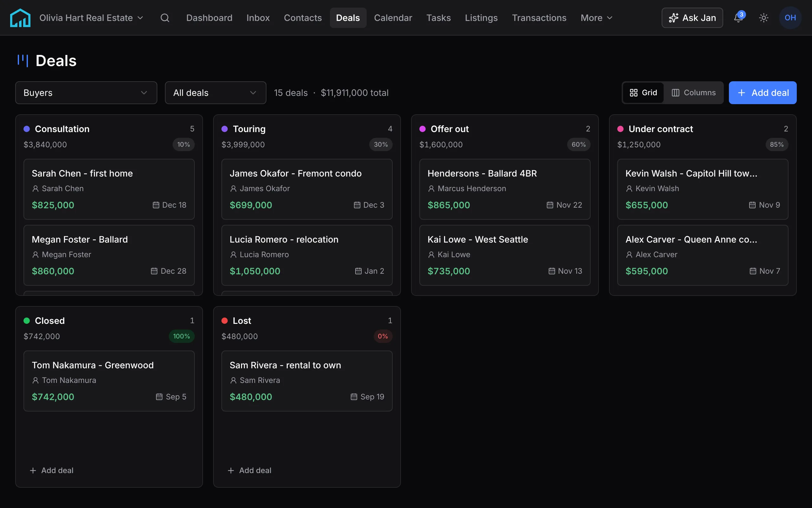Click calendar icon beside Dec 18

[x=156, y=205]
